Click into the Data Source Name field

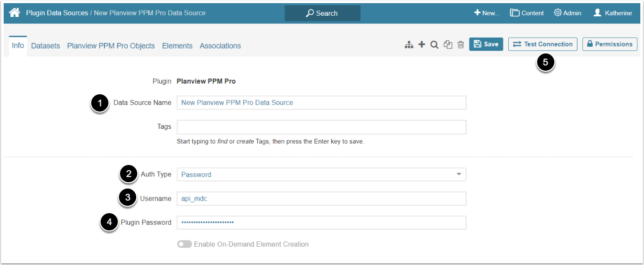click(x=321, y=103)
